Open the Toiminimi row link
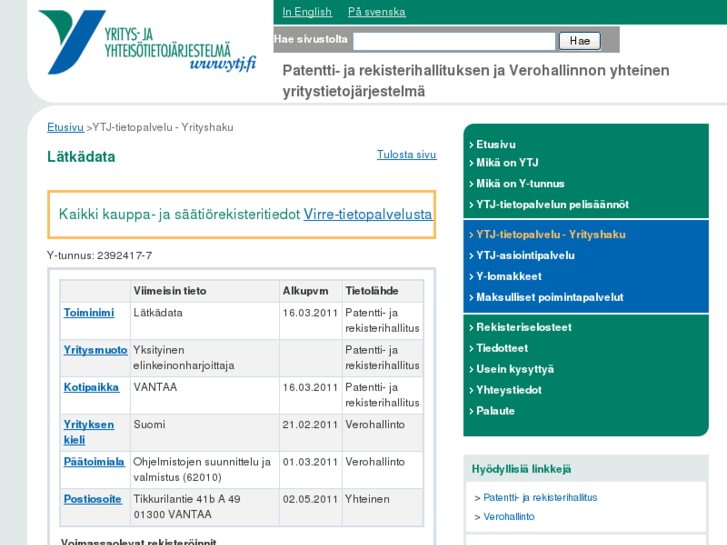The width and height of the screenshot is (727, 545). 89,313
